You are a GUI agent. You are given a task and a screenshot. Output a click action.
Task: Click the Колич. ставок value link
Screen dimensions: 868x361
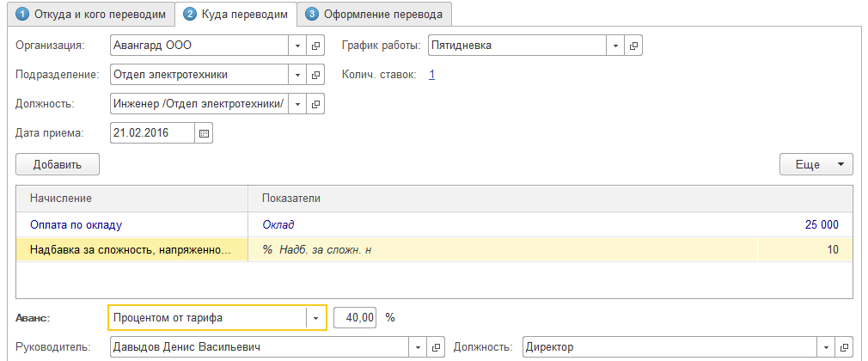(431, 75)
